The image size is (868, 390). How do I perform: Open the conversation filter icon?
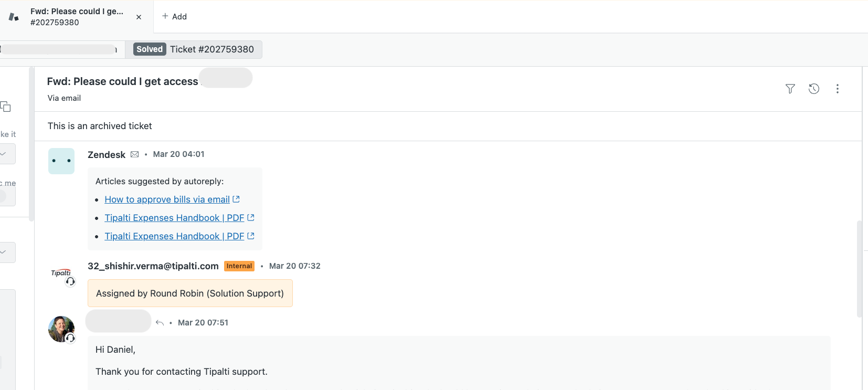point(790,89)
